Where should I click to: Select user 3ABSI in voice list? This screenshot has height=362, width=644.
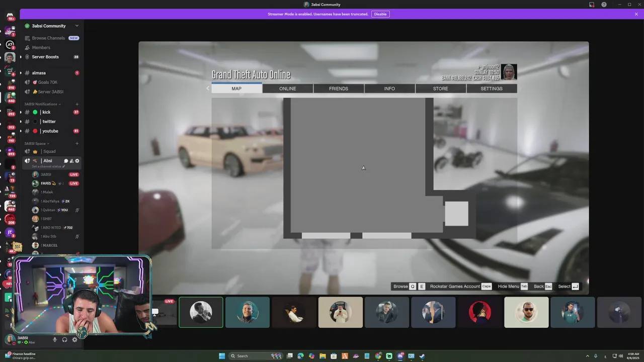[x=55, y=174]
